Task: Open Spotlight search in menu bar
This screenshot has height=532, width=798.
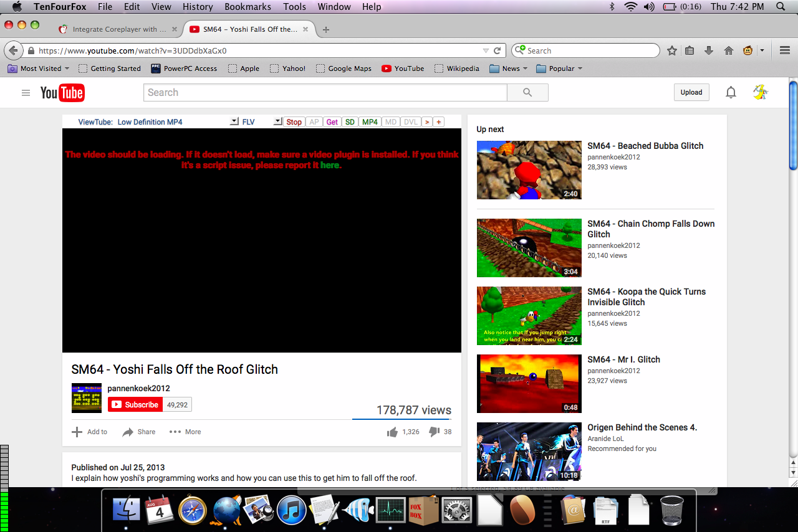Action: pyautogui.click(x=780, y=7)
